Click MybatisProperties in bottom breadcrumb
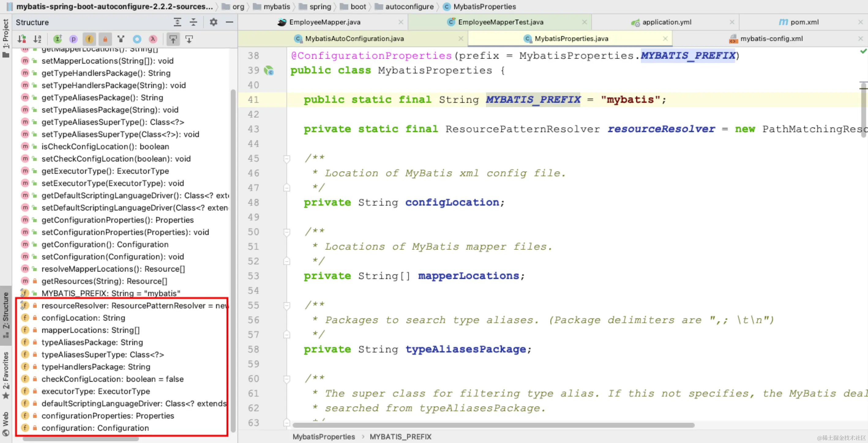This screenshot has width=868, height=443. tap(324, 437)
